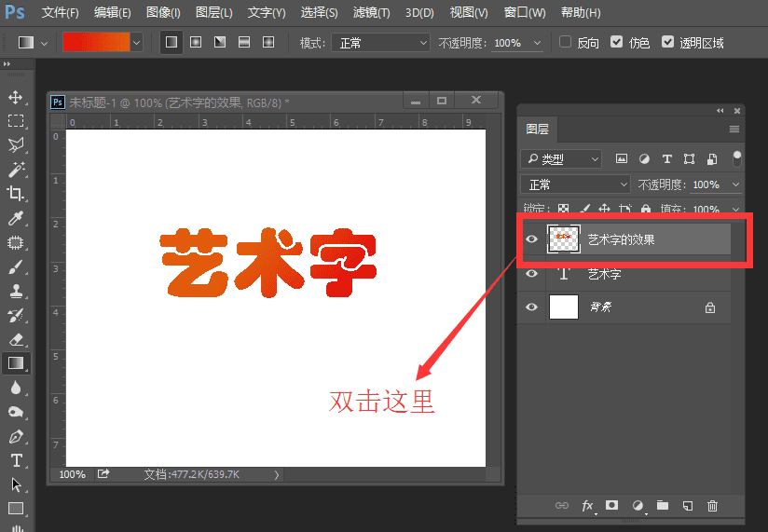Select the Eyedropper tool
Viewport: 768px width, 532px height.
pos(16,218)
